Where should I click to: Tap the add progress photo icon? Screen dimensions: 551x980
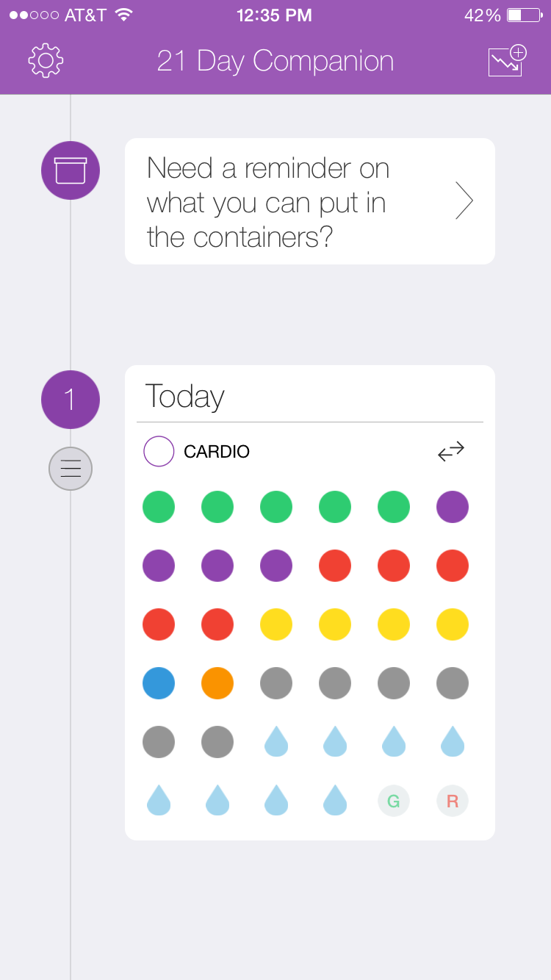click(507, 60)
